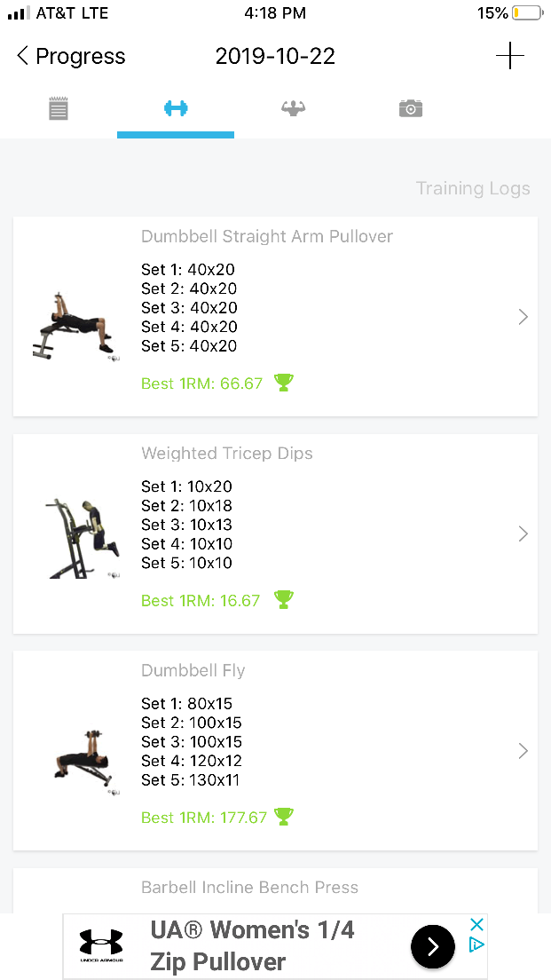
Task: Click the trophy icon for Tricep Dips
Action: (284, 600)
